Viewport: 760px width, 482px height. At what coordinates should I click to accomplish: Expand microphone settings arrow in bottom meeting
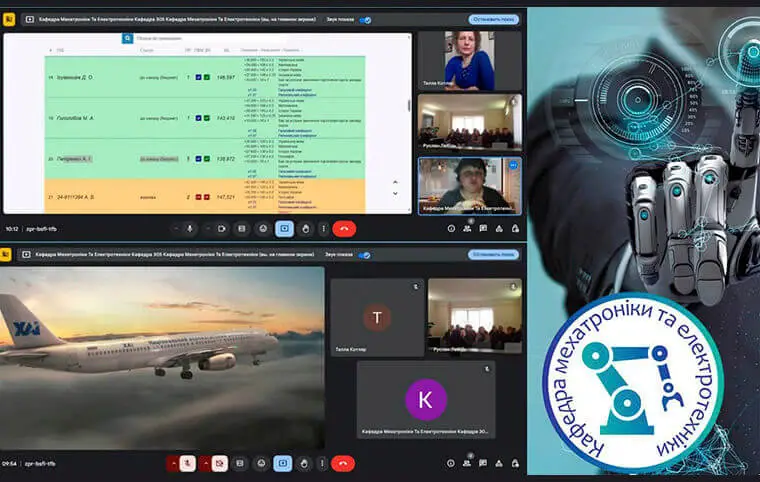coord(173,463)
